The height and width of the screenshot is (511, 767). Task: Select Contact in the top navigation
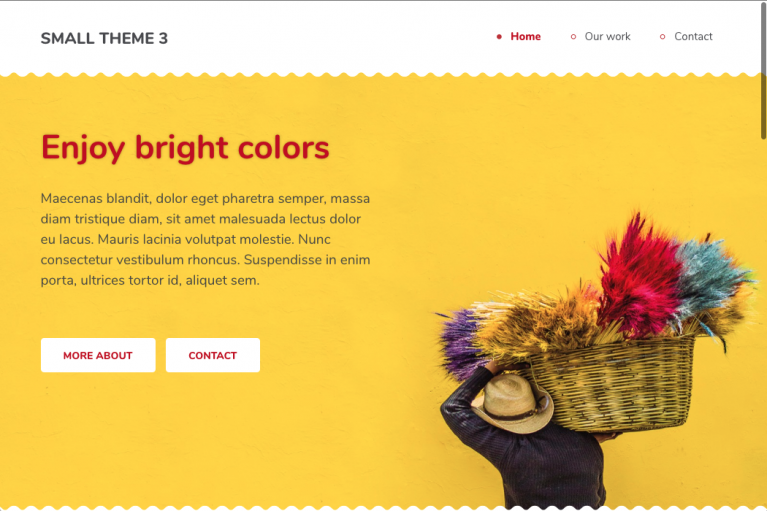(x=693, y=37)
